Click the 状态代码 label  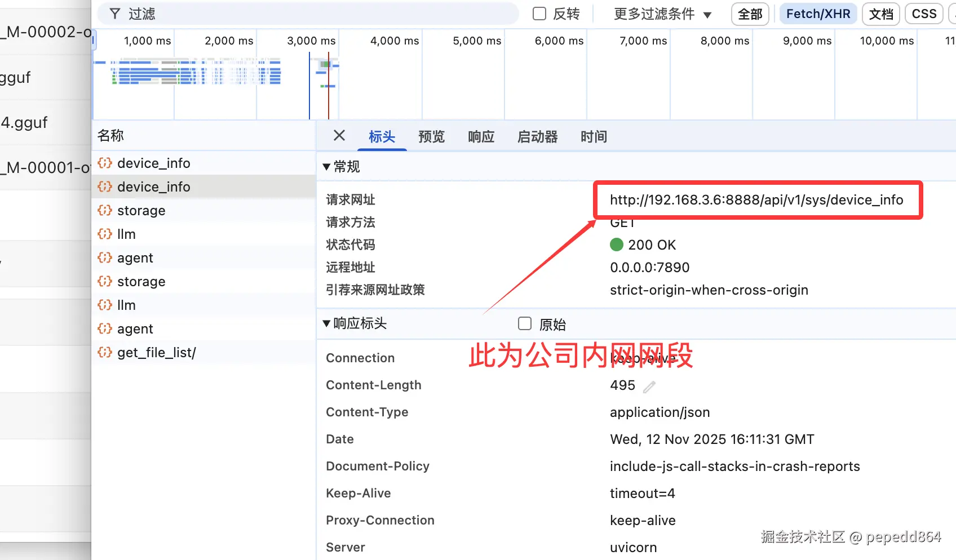coord(351,245)
